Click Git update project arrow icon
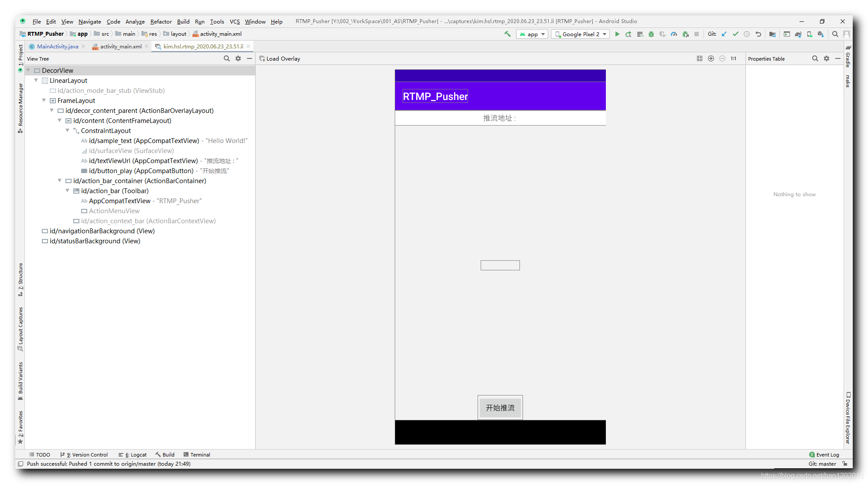 coord(724,34)
